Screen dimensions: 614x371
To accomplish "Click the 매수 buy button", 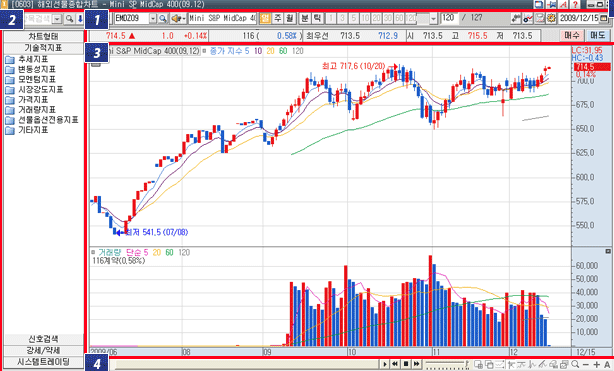I will 572,36.
